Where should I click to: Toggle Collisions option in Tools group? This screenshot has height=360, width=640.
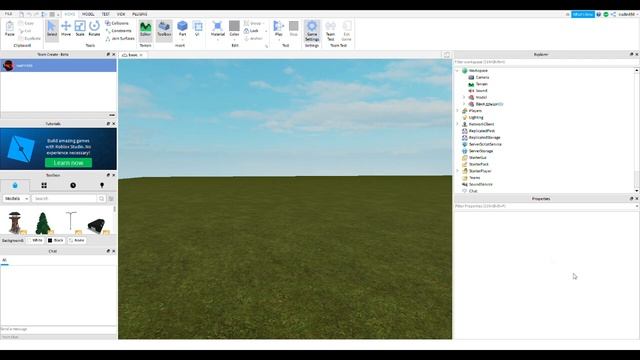[117, 23]
